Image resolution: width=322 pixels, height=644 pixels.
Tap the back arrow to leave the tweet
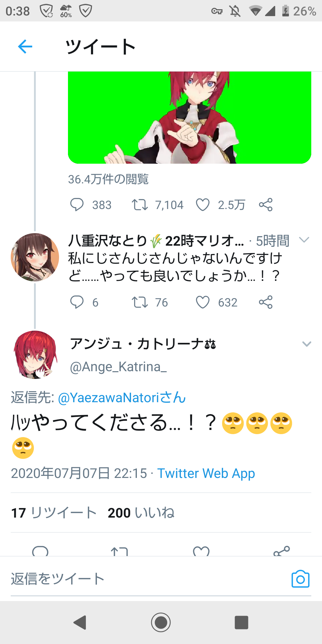coord(25,46)
